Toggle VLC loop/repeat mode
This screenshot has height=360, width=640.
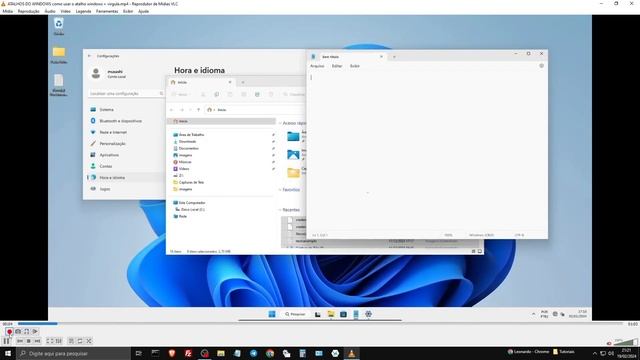coord(80,341)
